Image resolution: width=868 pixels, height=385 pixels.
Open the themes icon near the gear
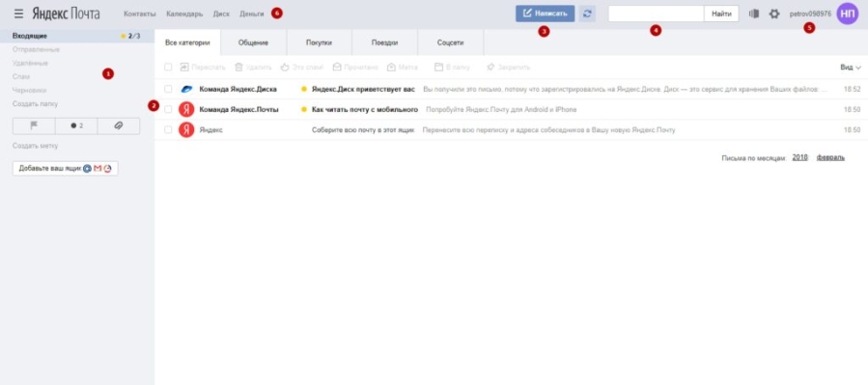753,14
